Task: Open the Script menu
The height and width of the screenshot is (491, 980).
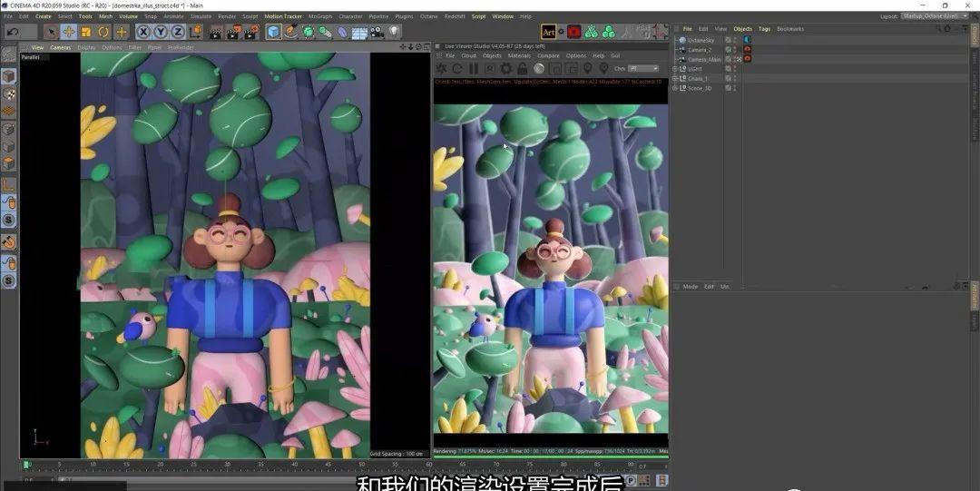Action: (478, 16)
